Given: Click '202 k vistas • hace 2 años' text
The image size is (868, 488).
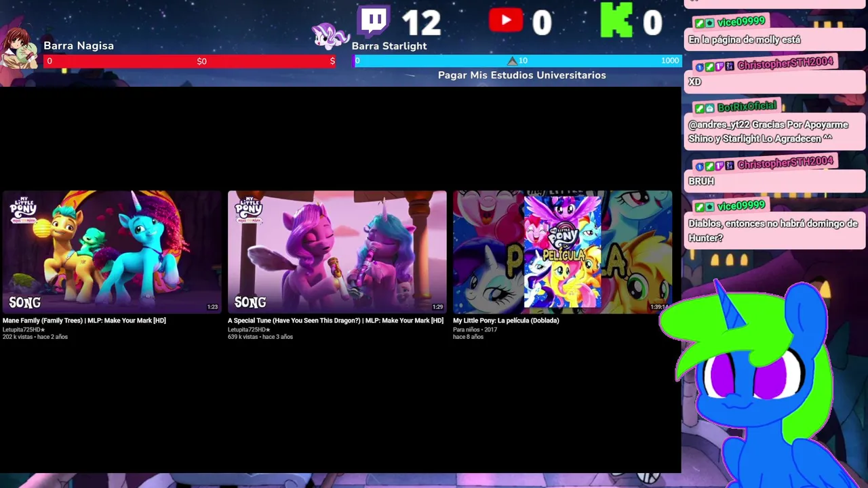Looking at the screenshot, I should coord(35,337).
